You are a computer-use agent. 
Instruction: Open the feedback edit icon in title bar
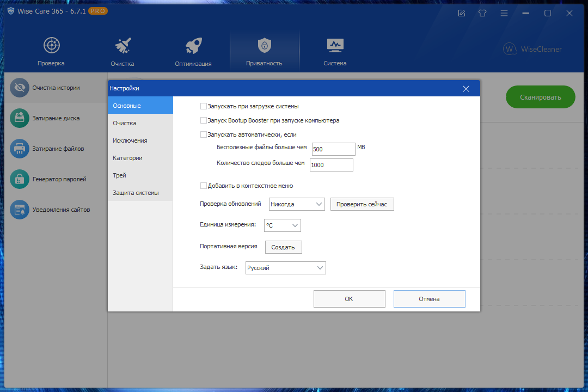coord(462,13)
